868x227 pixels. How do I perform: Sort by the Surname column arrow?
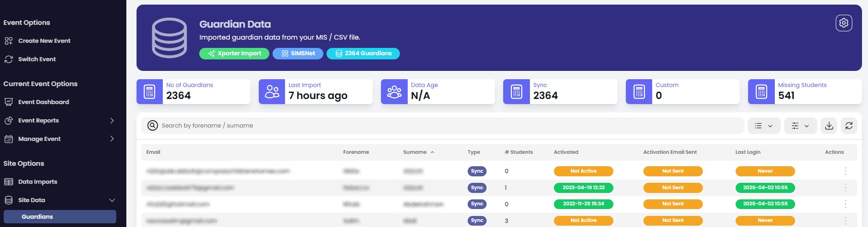(432, 152)
